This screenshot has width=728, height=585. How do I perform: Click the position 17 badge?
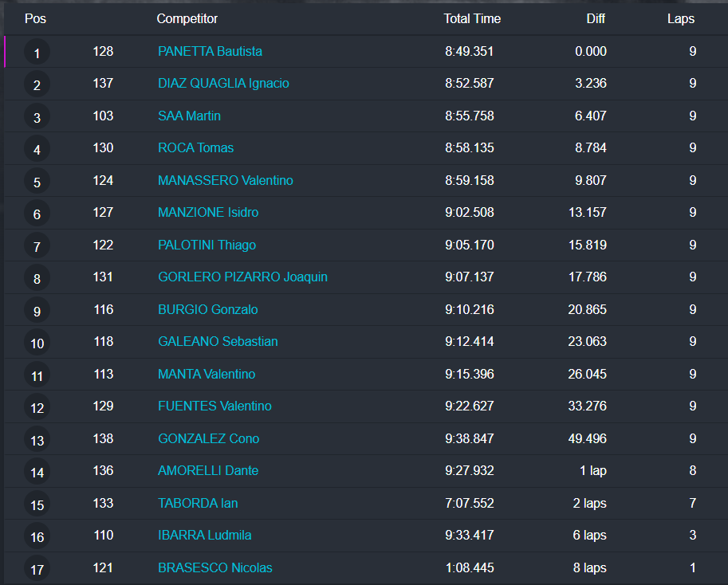[37, 570]
